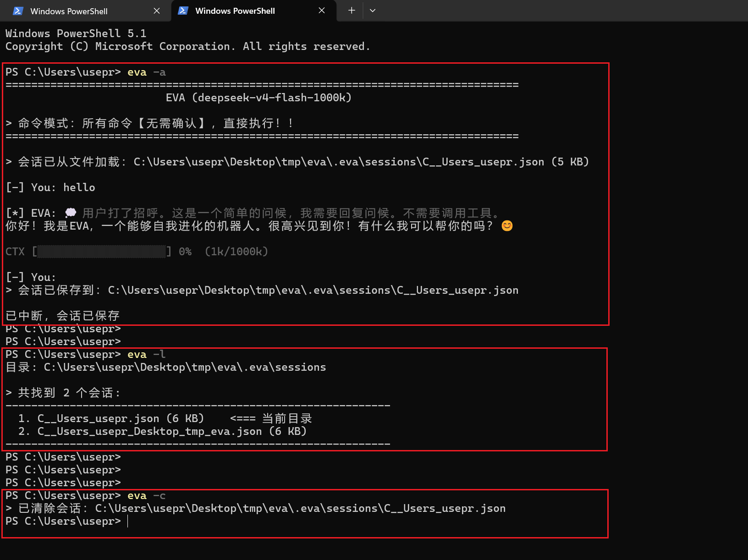Open a new tab with plus button
Viewport: 748px width, 560px height.
point(352,11)
